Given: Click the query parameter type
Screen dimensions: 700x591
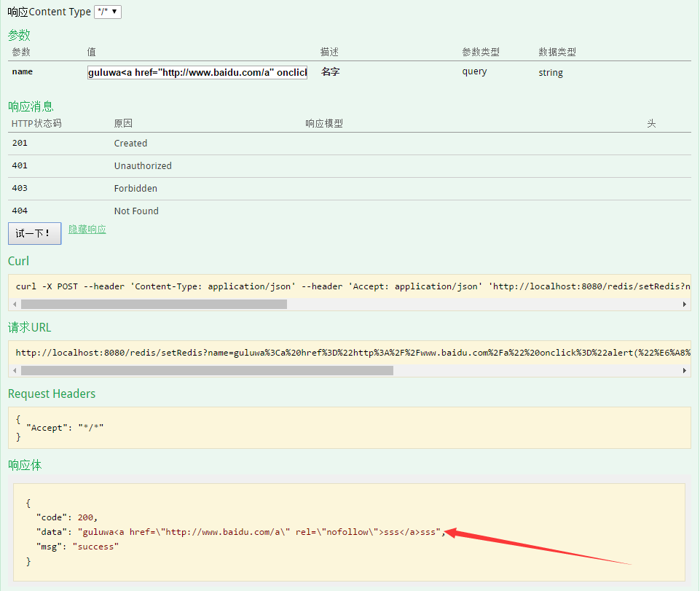Looking at the screenshot, I should click(474, 71).
